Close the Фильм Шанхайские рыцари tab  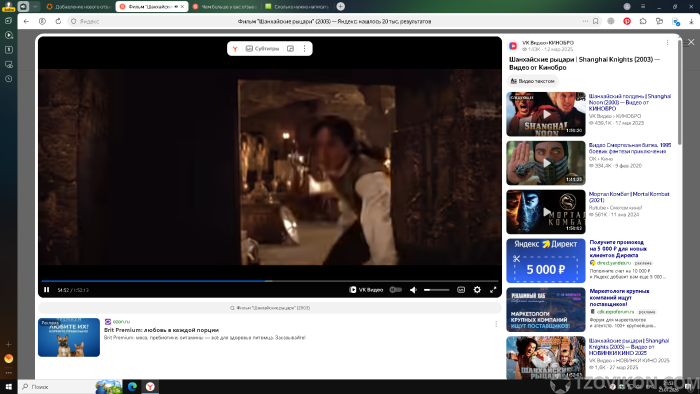coord(182,7)
